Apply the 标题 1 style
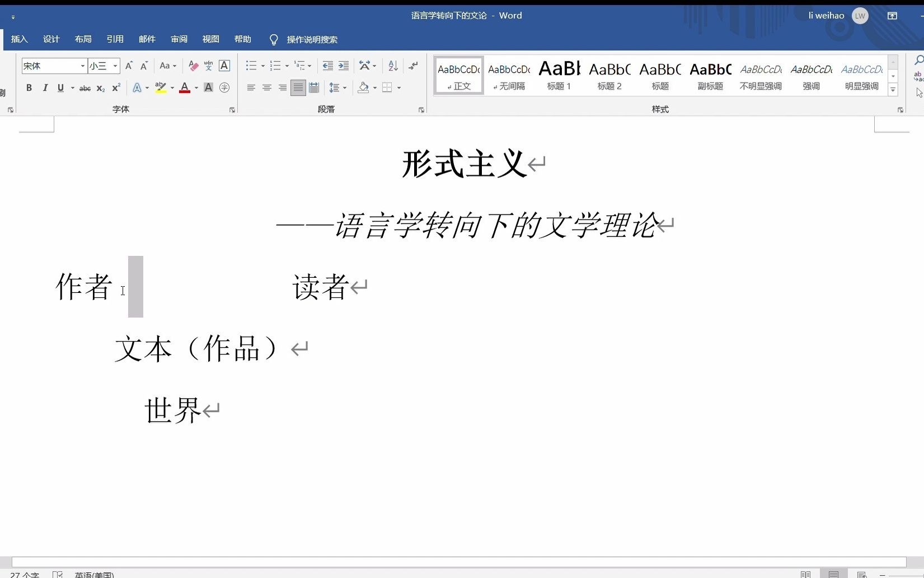 click(559, 76)
